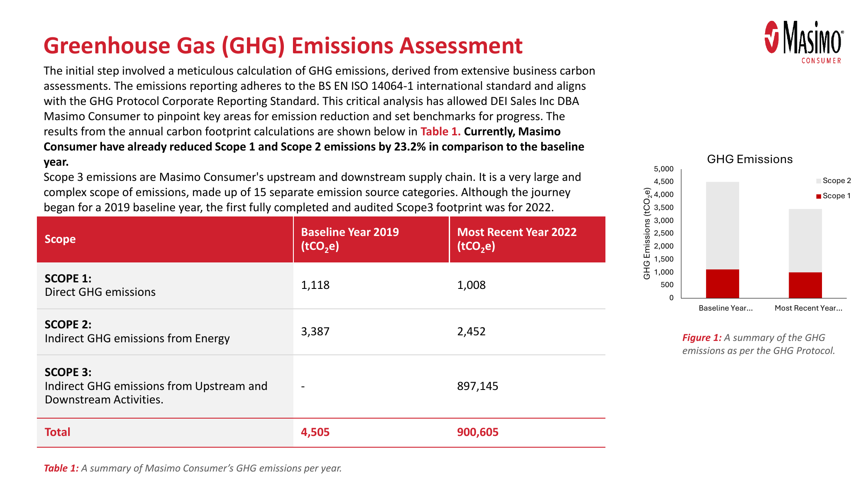Click the Scope 1 red legend swatch
This screenshot has width=868, height=488.
(819, 196)
